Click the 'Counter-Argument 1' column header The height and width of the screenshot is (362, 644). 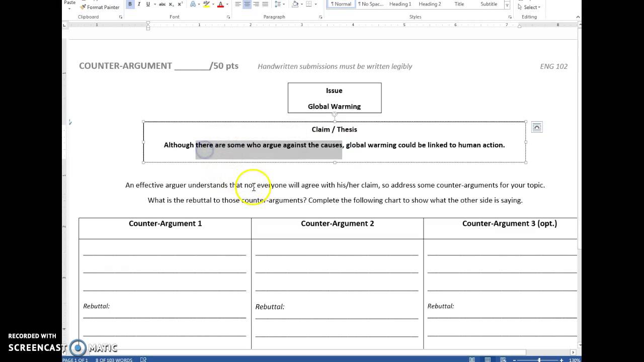click(x=165, y=223)
